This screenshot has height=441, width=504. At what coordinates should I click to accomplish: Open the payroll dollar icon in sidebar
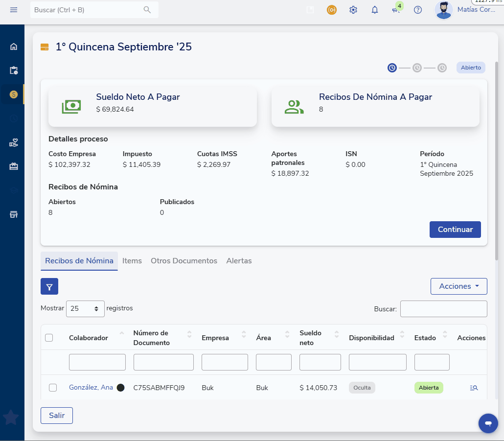14,94
